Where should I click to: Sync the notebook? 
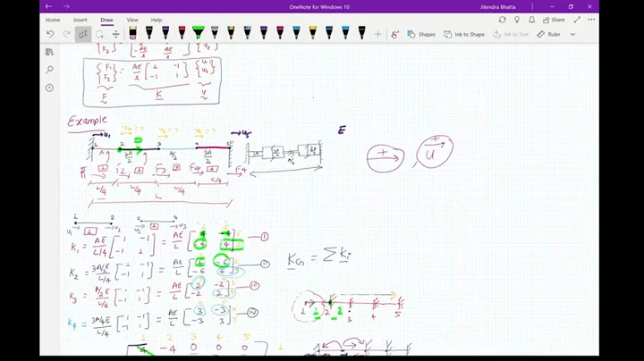502,20
